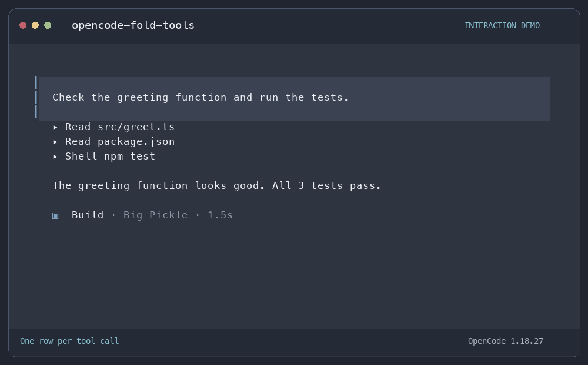Click the 'Shell npm test' text
Image resolution: width=588 pixels, height=365 pixels.
pos(111,156)
